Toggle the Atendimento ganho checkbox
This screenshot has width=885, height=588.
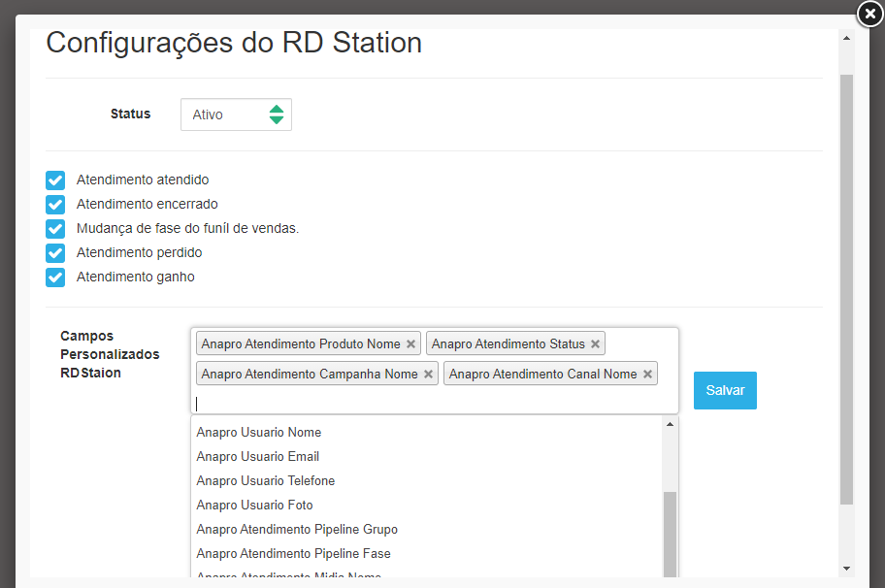pyautogui.click(x=55, y=278)
